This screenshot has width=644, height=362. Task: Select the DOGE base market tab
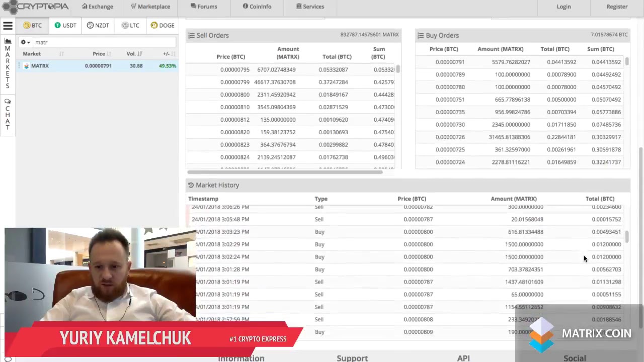coord(163,25)
